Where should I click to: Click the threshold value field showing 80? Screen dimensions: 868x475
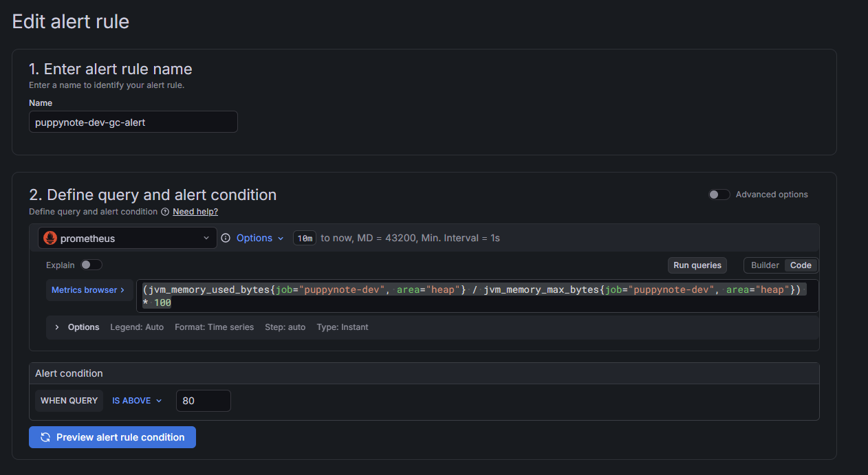pos(203,401)
